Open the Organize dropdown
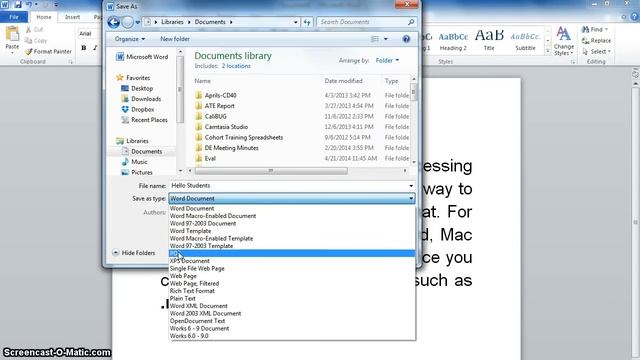The image size is (640, 360). tap(130, 39)
